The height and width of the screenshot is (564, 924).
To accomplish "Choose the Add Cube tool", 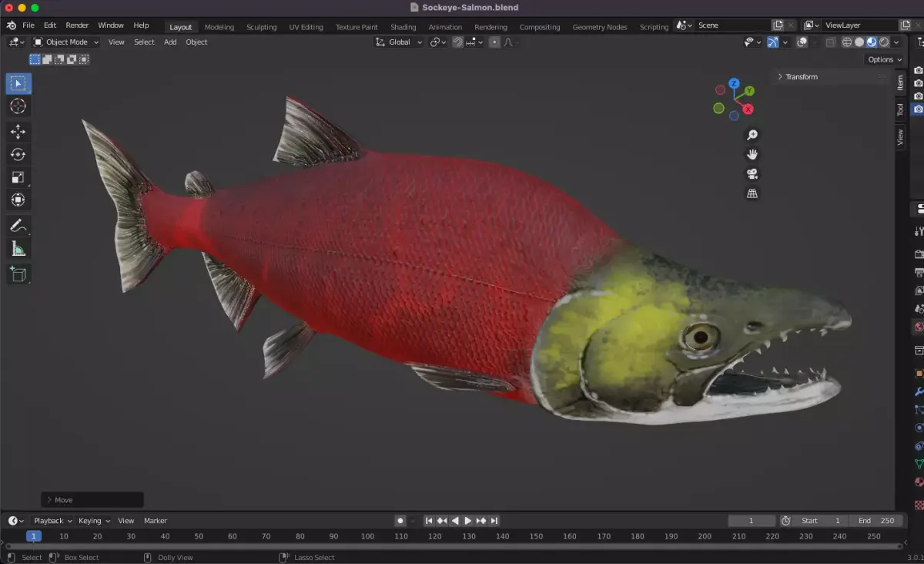I will 18,274.
